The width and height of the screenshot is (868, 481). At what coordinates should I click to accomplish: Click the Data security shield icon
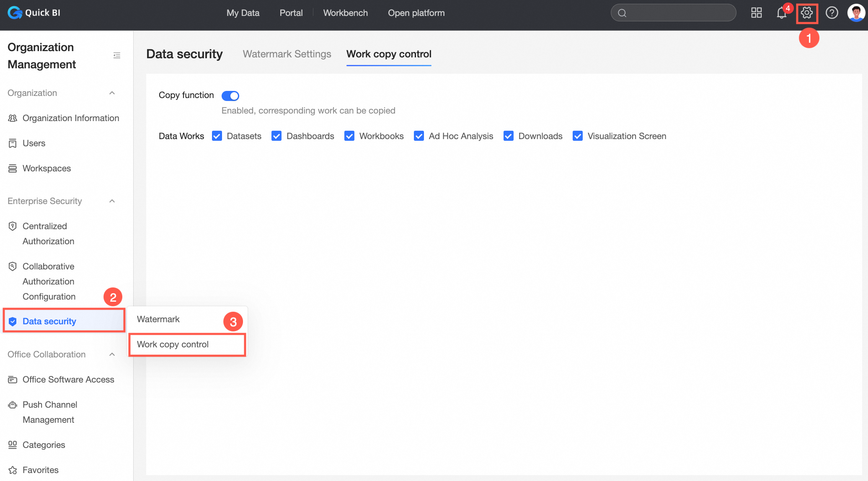point(13,321)
